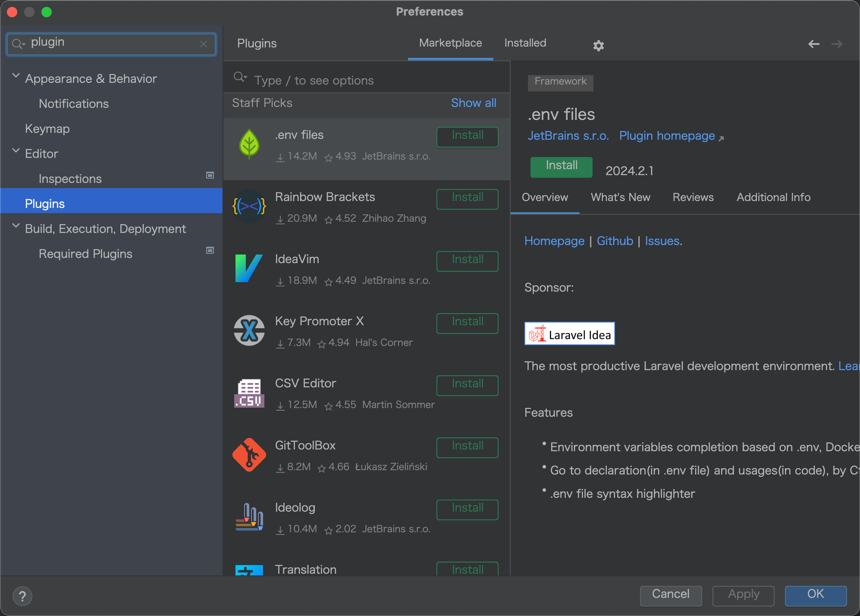
Task: Click the .env files leaf icon
Action: [x=249, y=144]
